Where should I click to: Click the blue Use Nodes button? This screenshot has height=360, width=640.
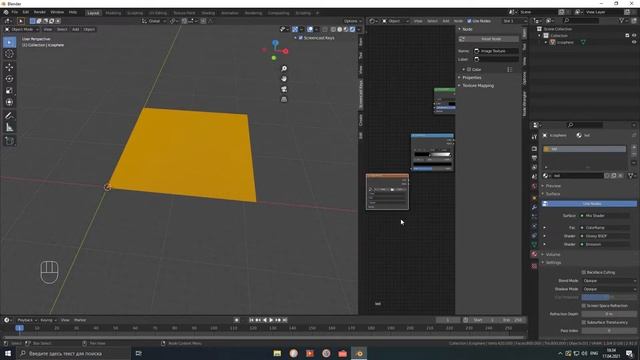tap(589, 204)
